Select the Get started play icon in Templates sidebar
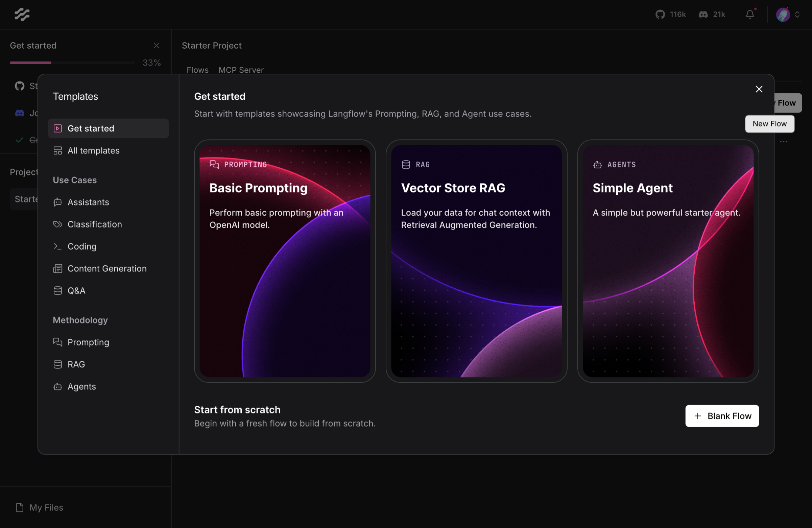 point(58,128)
